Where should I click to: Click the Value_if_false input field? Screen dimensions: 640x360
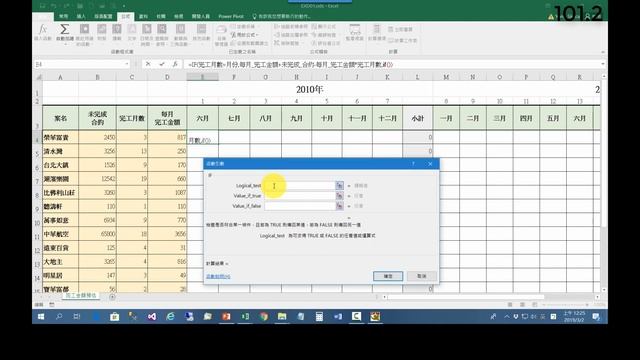coord(299,206)
